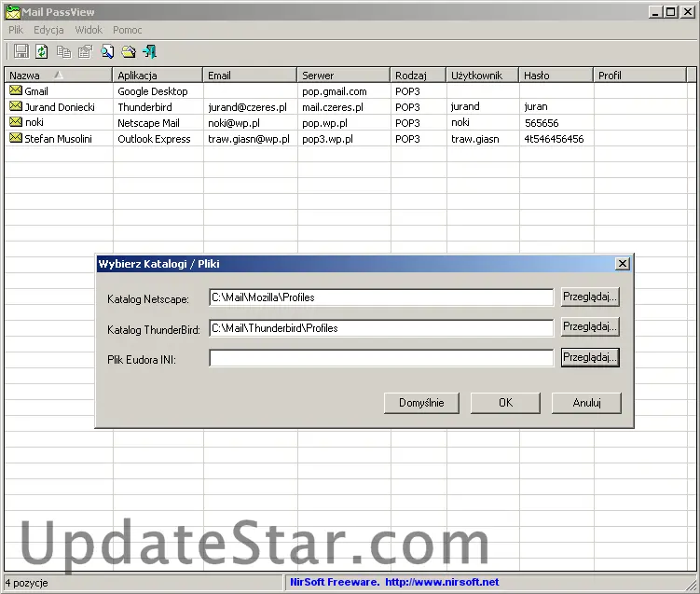Click Przeglądaj next to Katalog Netscape
The width and height of the screenshot is (700, 594).
pos(590,297)
